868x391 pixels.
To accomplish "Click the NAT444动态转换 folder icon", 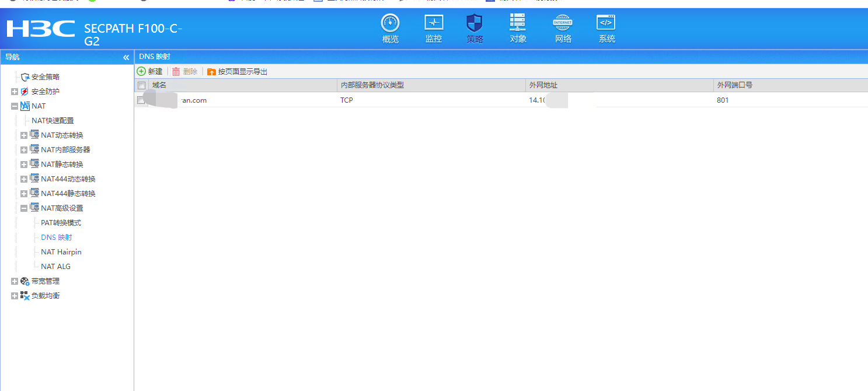I will point(34,179).
